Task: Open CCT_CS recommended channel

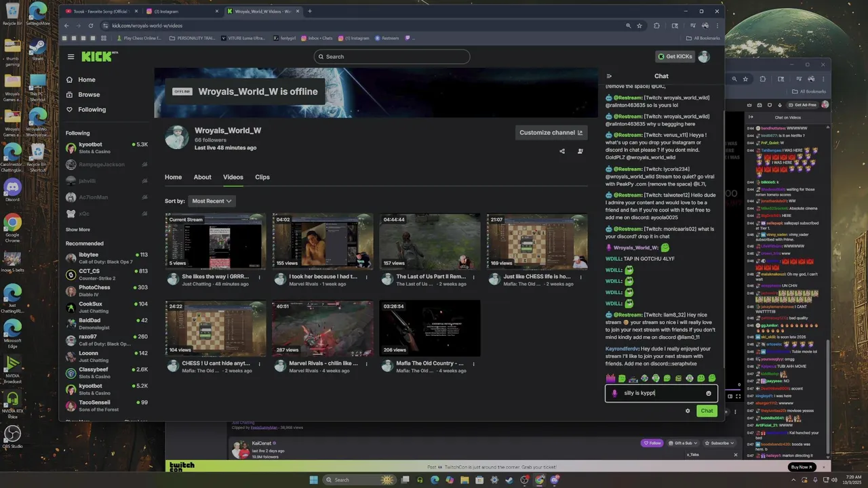Action: 106,274
